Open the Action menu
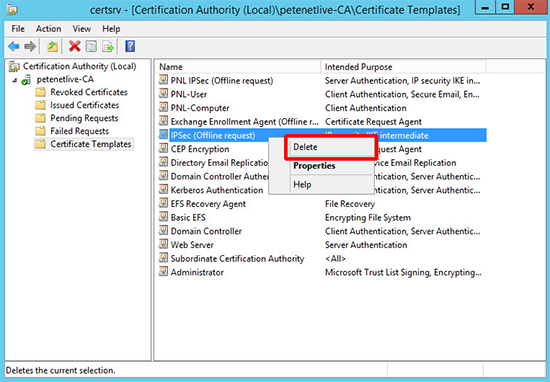This screenshot has width=550, height=382. pyautogui.click(x=48, y=29)
